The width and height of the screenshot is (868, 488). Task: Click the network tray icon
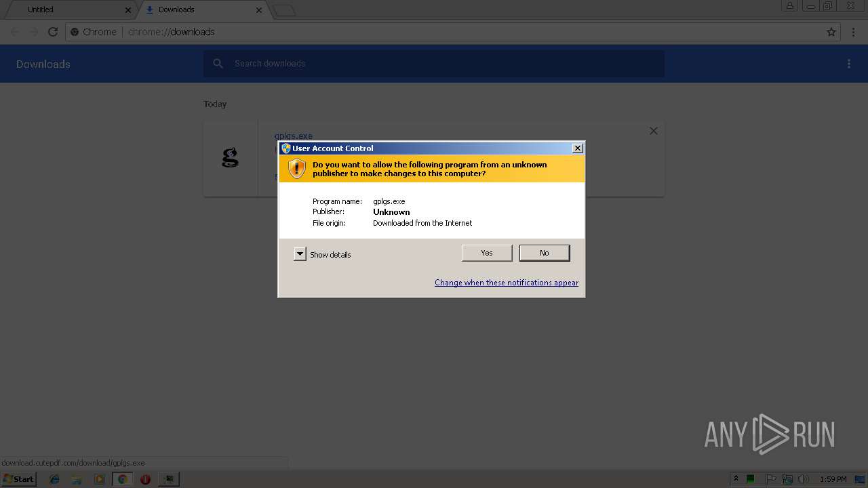pyautogui.click(x=787, y=479)
